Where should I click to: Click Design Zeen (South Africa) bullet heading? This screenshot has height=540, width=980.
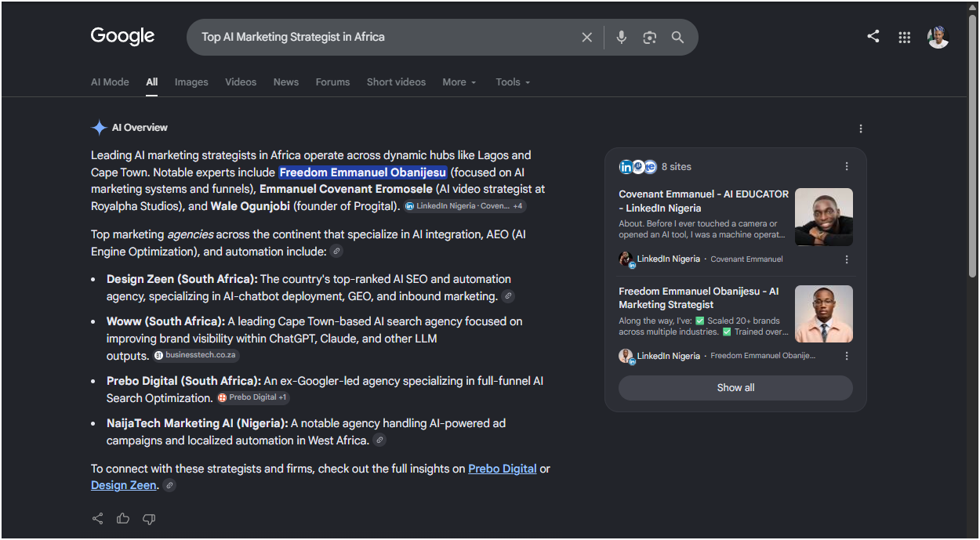point(182,279)
